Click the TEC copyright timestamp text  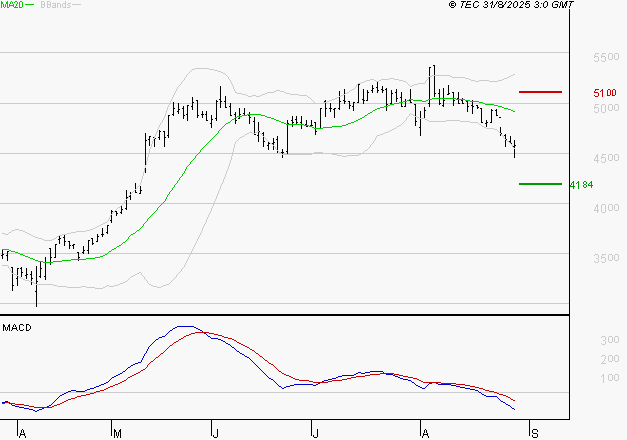click(x=511, y=6)
